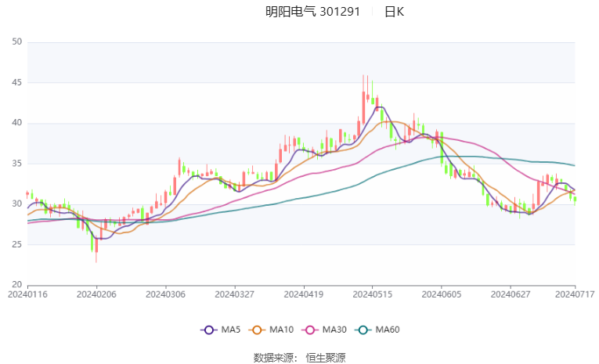Click y-axis value 40
The height and width of the screenshot is (364, 599).
coord(16,123)
